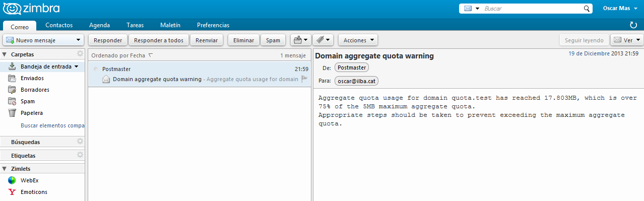Open the Búsquedas gear options

coord(80,142)
